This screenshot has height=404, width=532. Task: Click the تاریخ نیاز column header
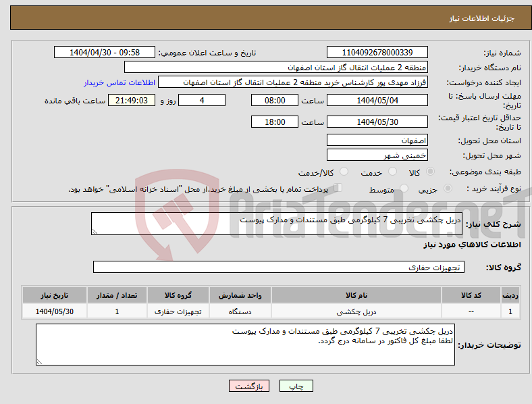pyautogui.click(x=55, y=295)
